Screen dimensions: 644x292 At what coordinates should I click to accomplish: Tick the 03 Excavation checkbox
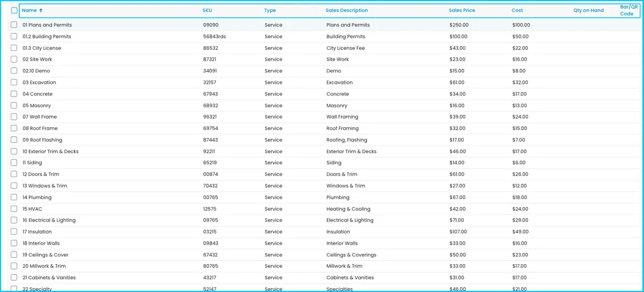[14, 82]
